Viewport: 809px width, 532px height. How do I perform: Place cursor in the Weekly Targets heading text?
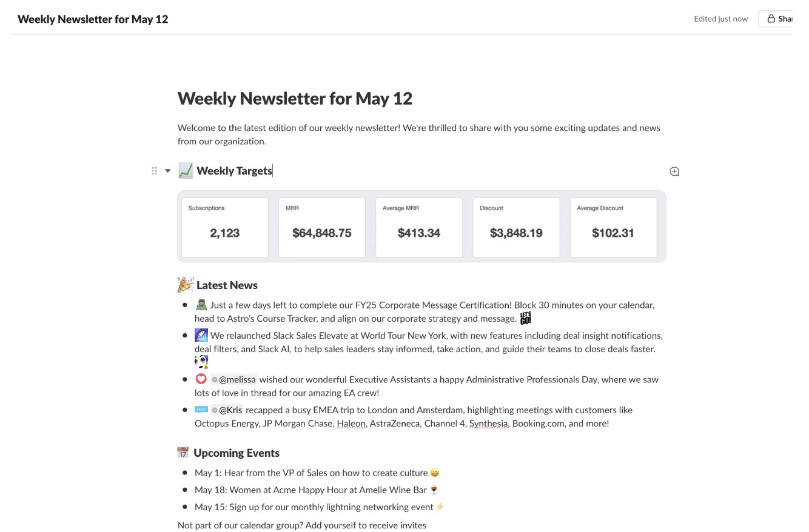(x=235, y=170)
